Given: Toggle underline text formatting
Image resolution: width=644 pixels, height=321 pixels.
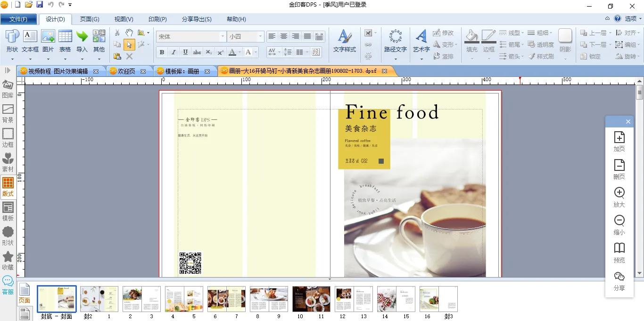Looking at the screenshot, I should 185,52.
